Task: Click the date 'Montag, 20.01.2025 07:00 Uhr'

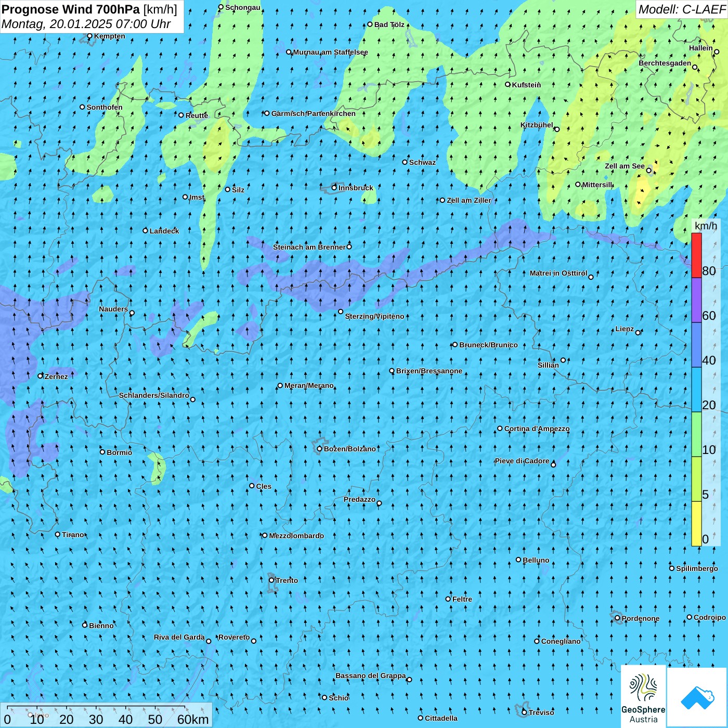Action: click(x=86, y=24)
